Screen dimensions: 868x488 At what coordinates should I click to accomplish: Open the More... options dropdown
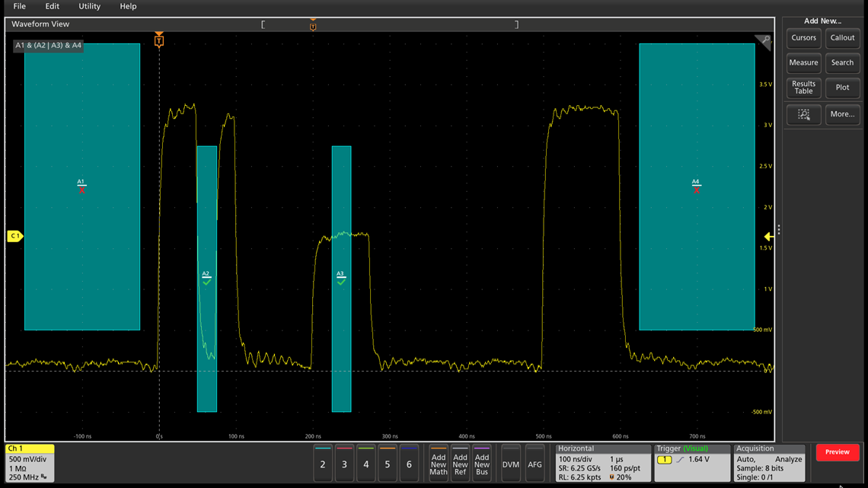[x=842, y=114]
